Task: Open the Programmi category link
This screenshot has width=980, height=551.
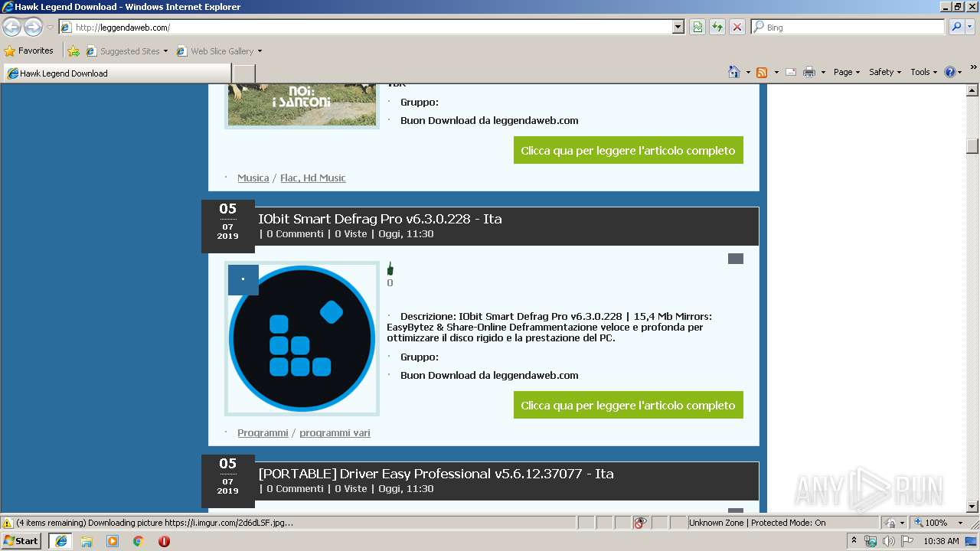Action: [x=263, y=432]
